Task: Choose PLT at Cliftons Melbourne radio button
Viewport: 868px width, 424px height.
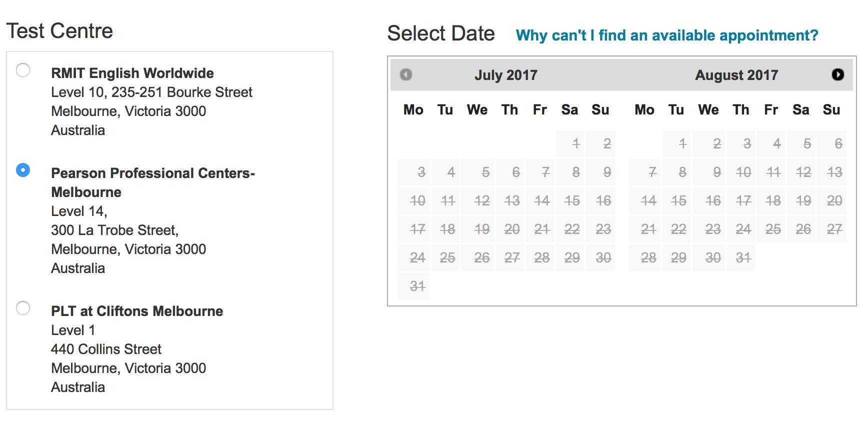Action: click(x=23, y=308)
